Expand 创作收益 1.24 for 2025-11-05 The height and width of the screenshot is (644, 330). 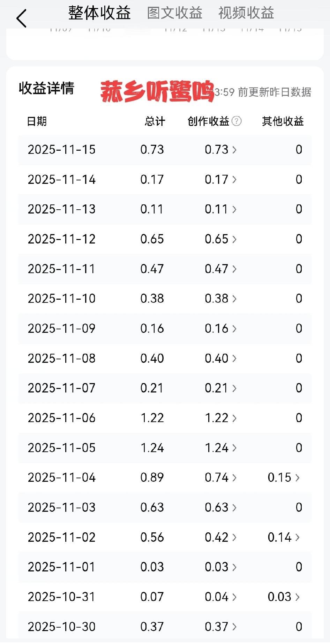220,448
